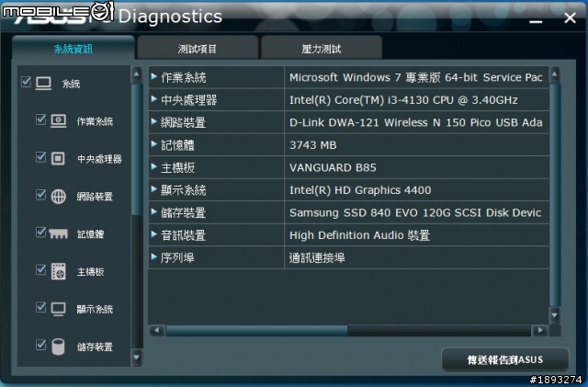Click sidebar scrollbar down arrow
The height and width of the screenshot is (387, 588).
(x=137, y=358)
